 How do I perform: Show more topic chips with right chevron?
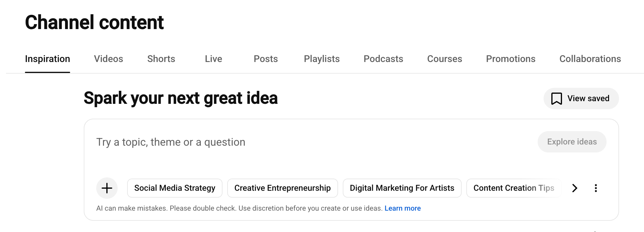tap(575, 188)
